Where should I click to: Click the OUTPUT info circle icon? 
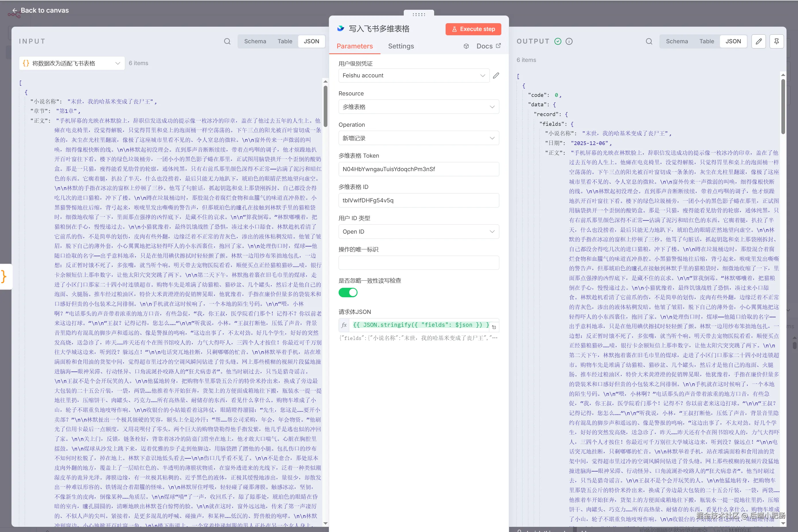click(x=569, y=41)
